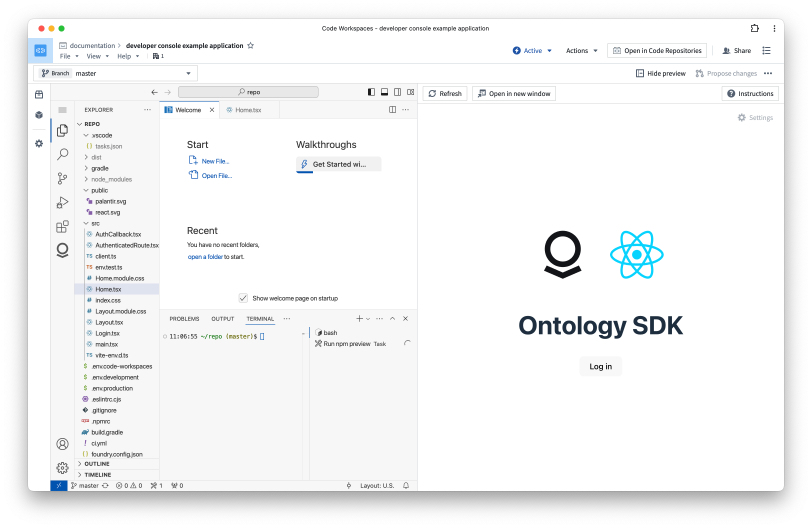Open the Search view in activity bar
This screenshot has width=812, height=528.
tap(63, 154)
